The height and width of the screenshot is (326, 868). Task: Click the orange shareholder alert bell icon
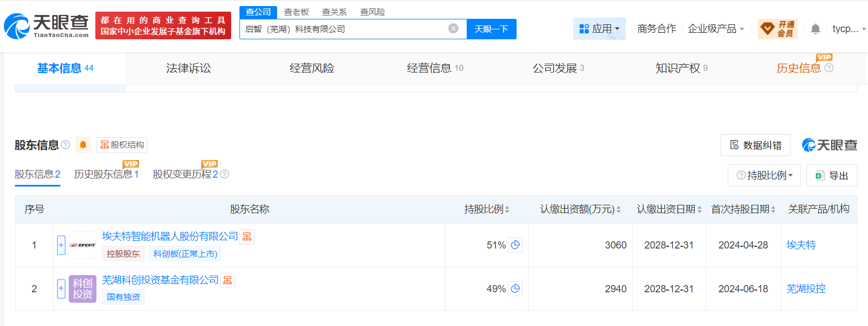pyautogui.click(x=83, y=145)
